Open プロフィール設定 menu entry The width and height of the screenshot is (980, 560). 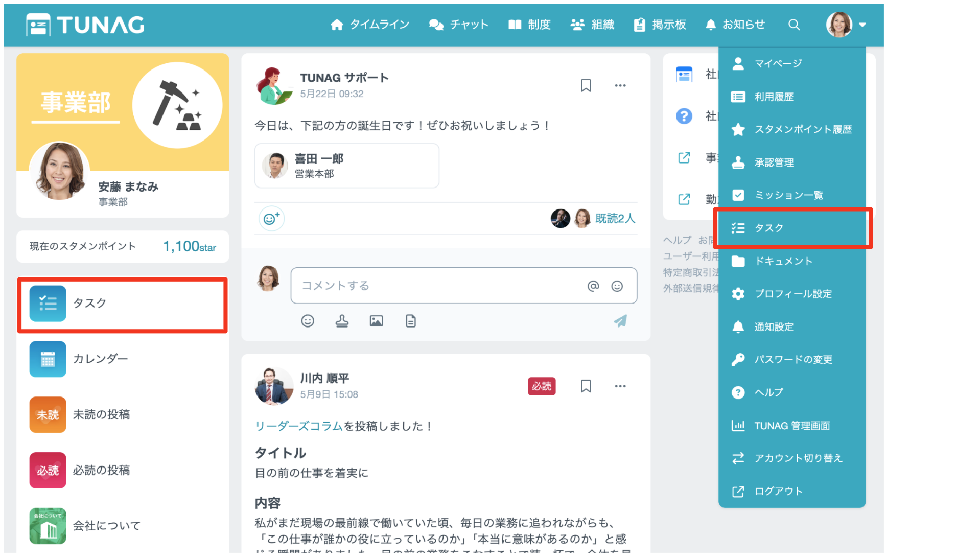click(792, 294)
